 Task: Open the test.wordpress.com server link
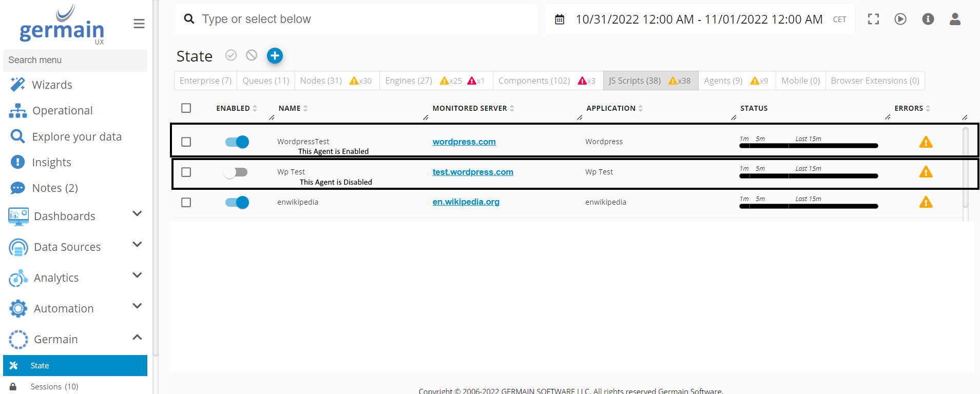point(472,172)
